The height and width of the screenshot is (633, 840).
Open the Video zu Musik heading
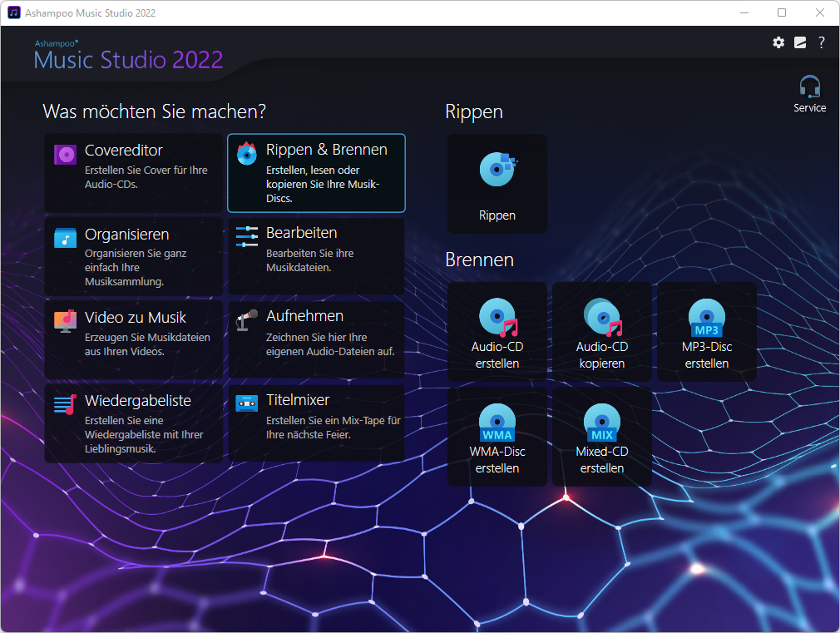click(136, 317)
